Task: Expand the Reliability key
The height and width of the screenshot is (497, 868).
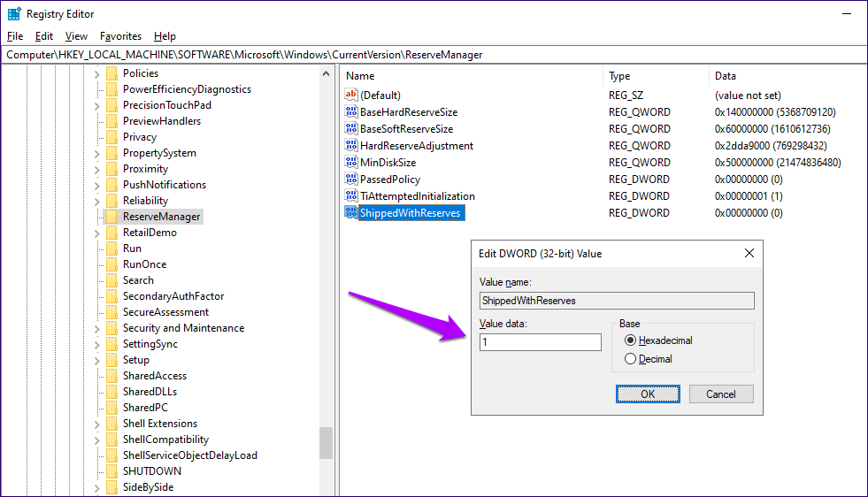Action: (x=96, y=201)
